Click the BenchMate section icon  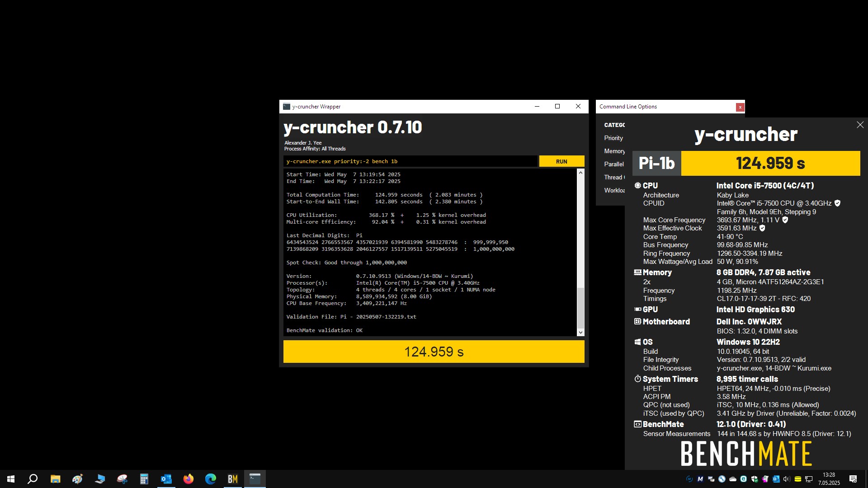637,424
